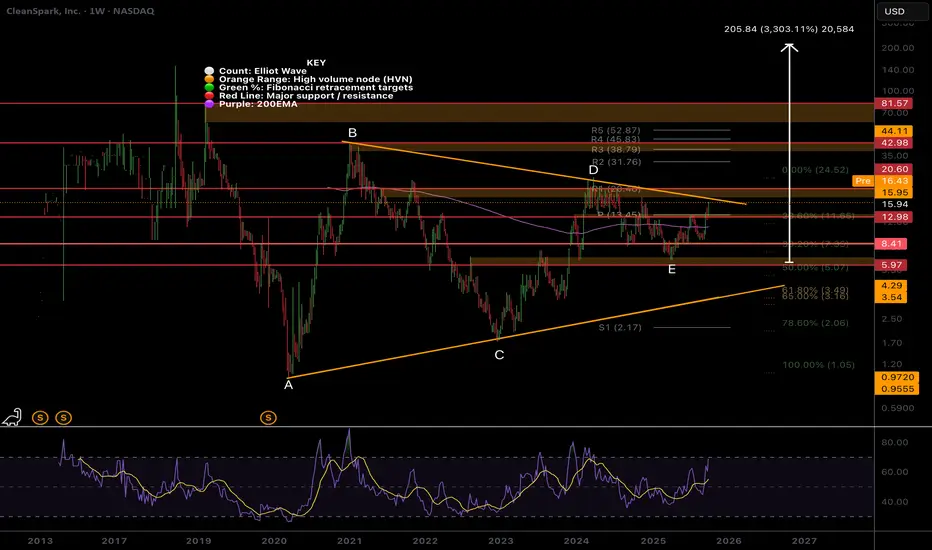Select the Pre 16.43 pre-market price label
This screenshot has height=550, width=932.
[x=880, y=181]
